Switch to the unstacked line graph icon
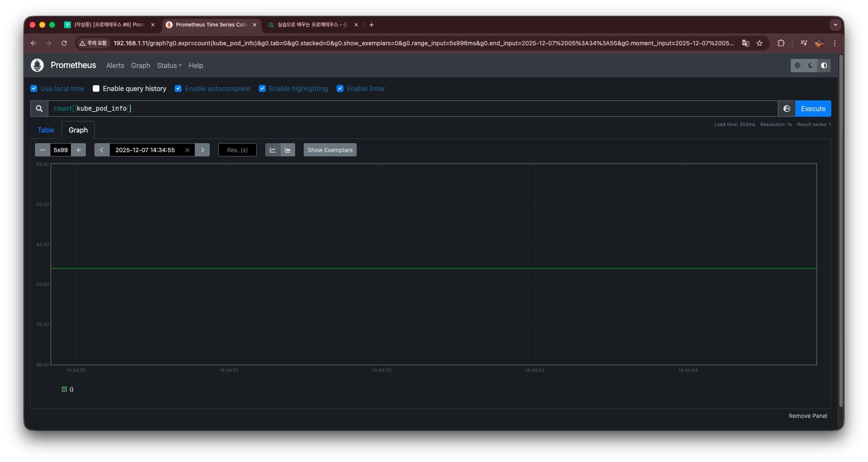 click(273, 150)
